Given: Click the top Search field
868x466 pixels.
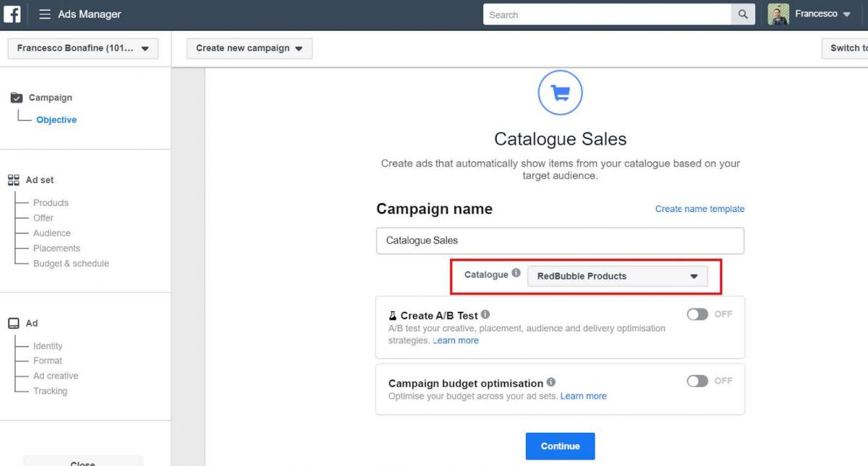Looking at the screenshot, I should tap(608, 14).
